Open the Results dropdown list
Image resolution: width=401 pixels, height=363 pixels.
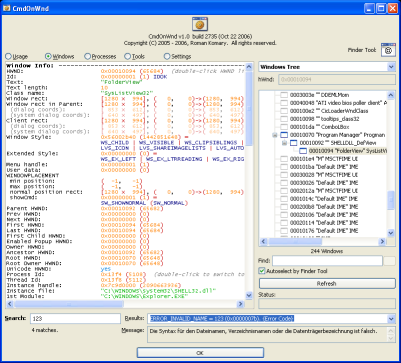pos(391,319)
